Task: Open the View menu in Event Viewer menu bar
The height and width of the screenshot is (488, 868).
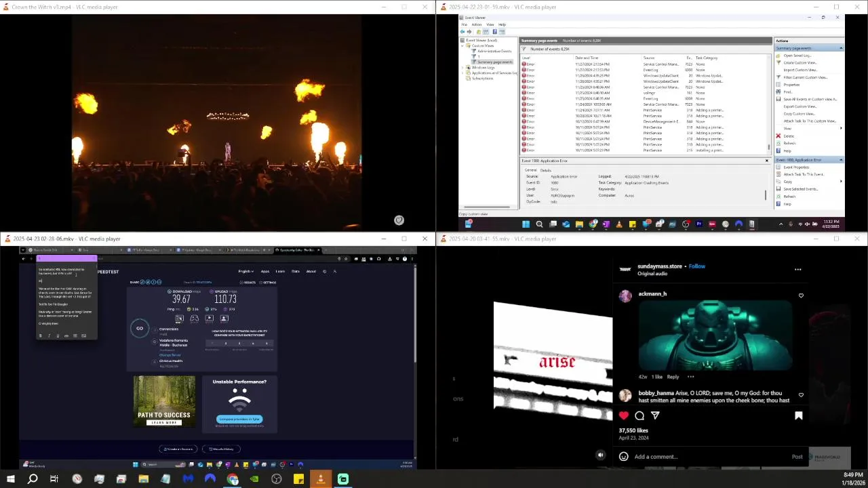Action: click(490, 24)
